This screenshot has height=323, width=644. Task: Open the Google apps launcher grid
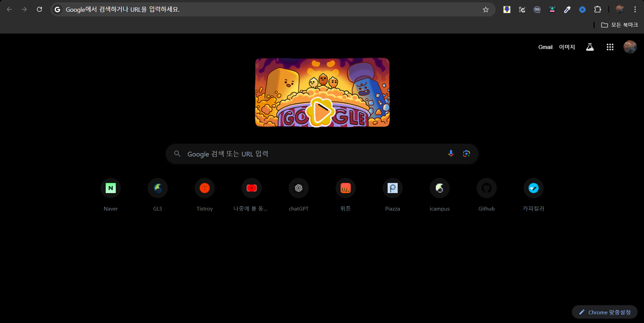610,47
